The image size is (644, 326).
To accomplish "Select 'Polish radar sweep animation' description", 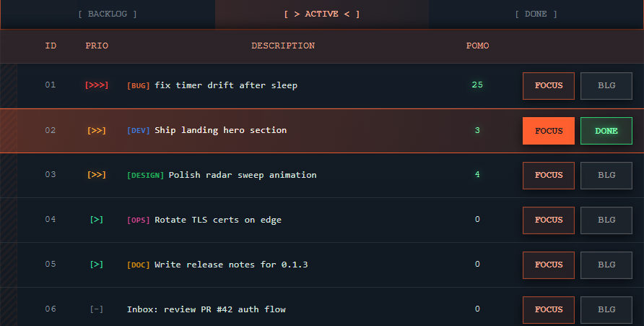I will pyautogui.click(x=243, y=175).
